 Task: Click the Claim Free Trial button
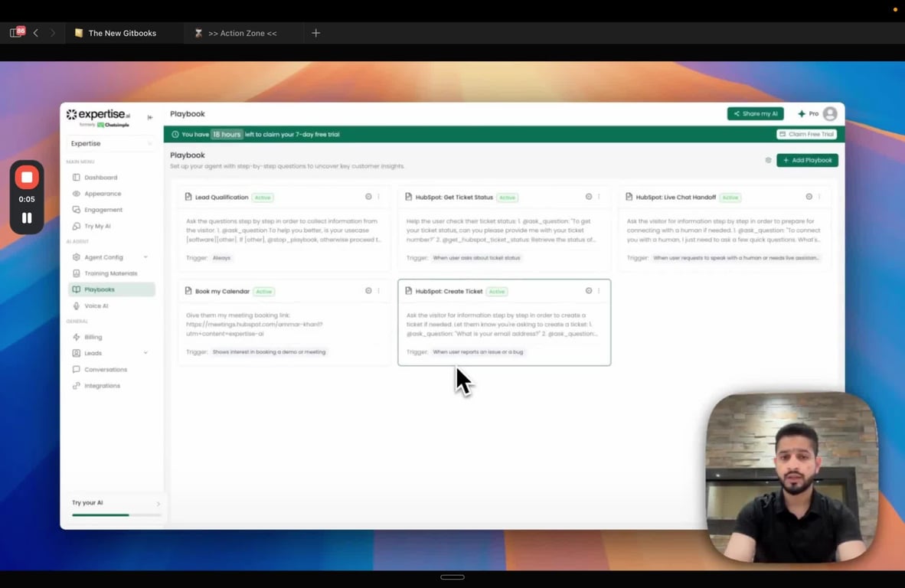806,134
